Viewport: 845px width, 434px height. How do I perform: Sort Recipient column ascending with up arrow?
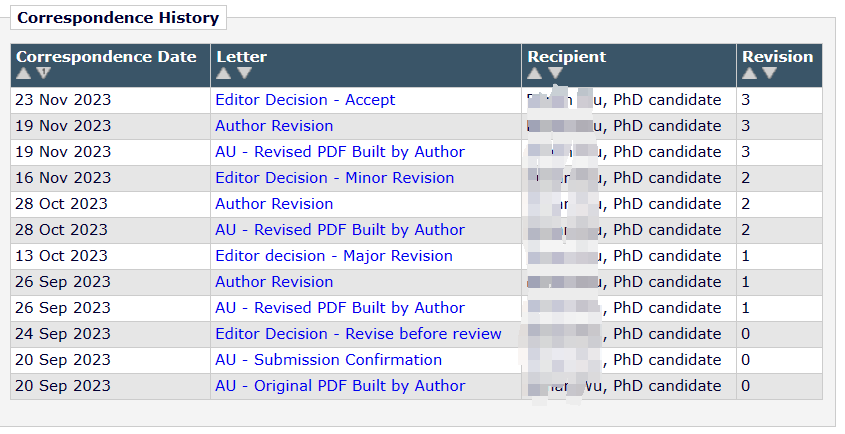pyautogui.click(x=535, y=74)
